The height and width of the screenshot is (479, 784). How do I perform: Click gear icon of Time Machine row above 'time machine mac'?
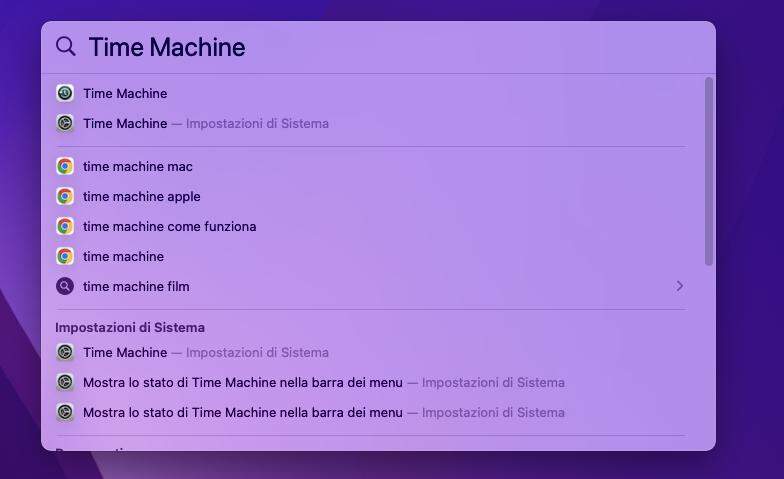point(65,123)
